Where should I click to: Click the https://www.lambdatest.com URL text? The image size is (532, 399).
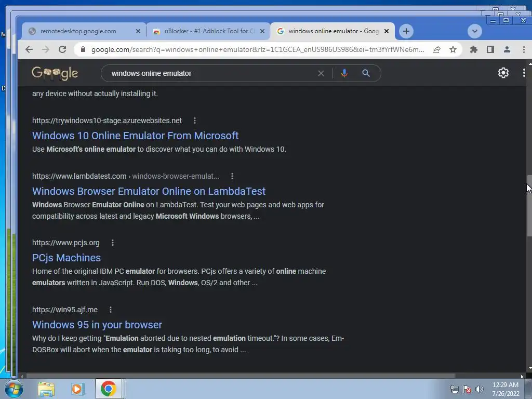[x=79, y=176]
